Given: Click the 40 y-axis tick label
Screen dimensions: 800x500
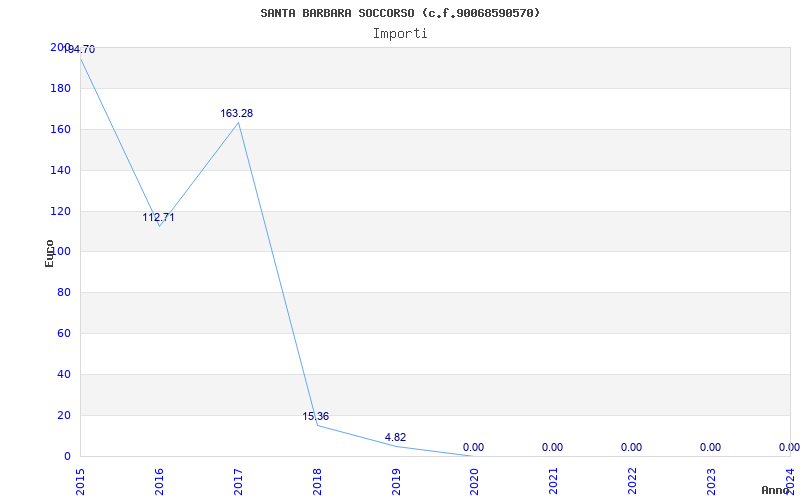Looking at the screenshot, I should (63, 374).
